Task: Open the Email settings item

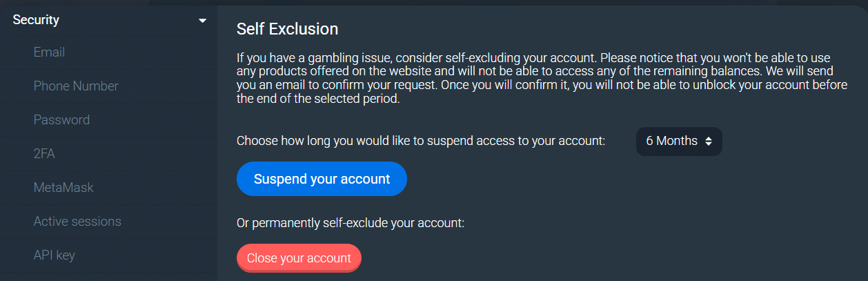Action: tap(49, 52)
